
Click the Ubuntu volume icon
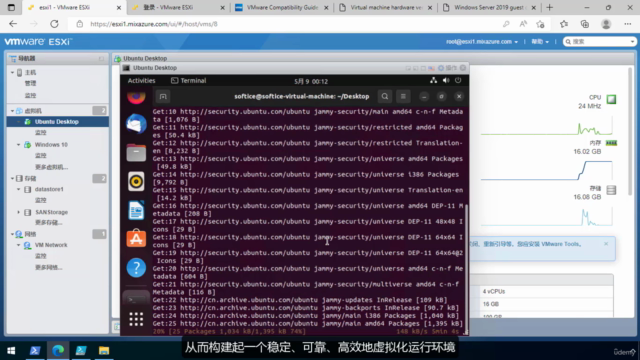point(446,80)
